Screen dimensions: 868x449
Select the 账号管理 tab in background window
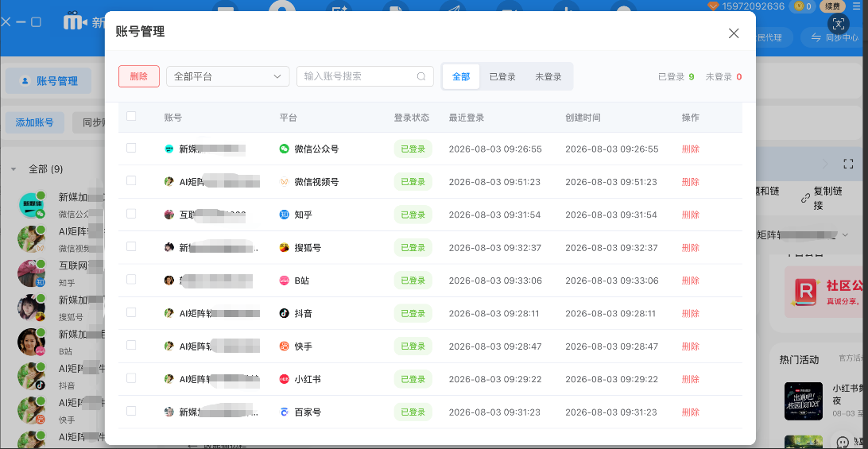48,81
